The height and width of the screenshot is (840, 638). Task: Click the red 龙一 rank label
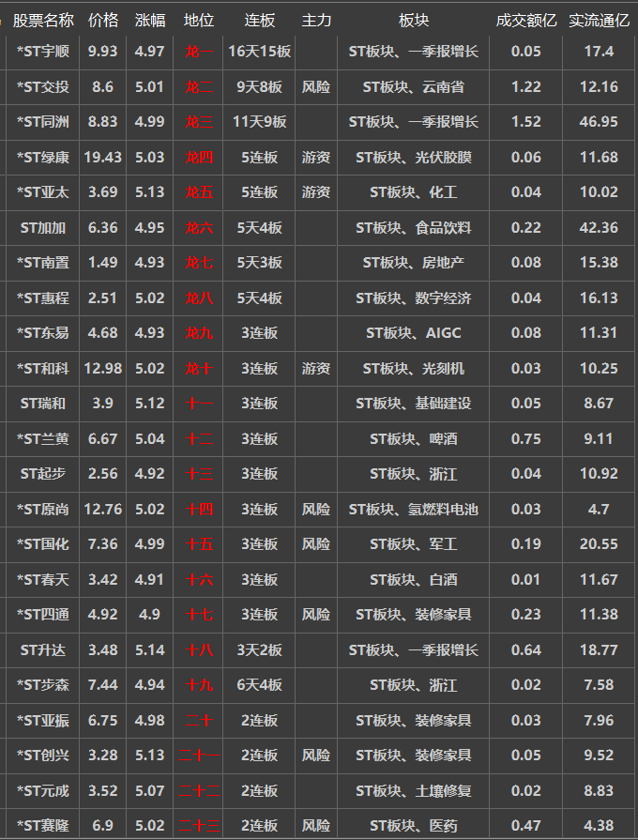click(199, 52)
